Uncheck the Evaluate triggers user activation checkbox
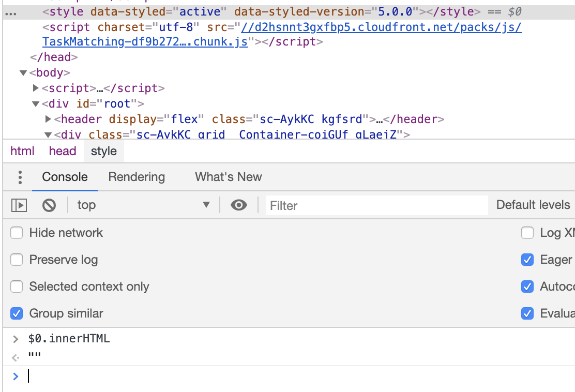The height and width of the screenshot is (392, 575). pyautogui.click(x=527, y=313)
